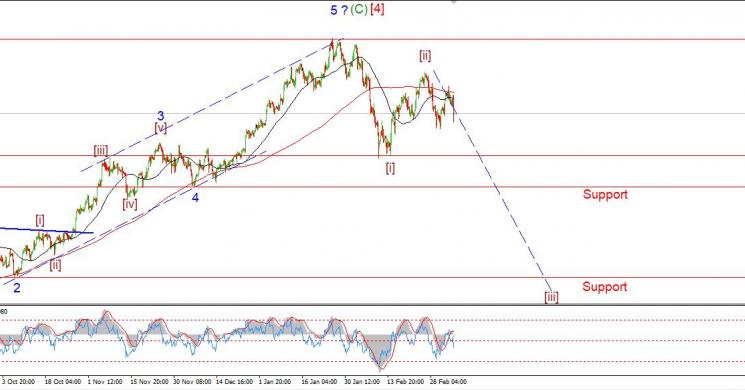The height and width of the screenshot is (390, 745).
Task: Click the upper red Support label
Action: tap(605, 194)
